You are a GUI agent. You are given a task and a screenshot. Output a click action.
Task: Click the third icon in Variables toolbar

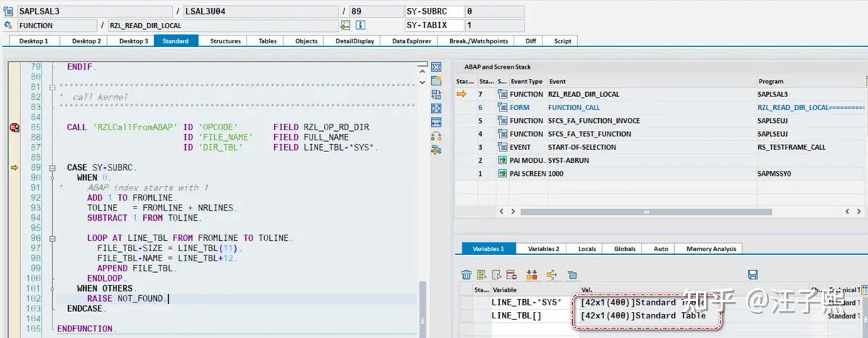coord(496,274)
